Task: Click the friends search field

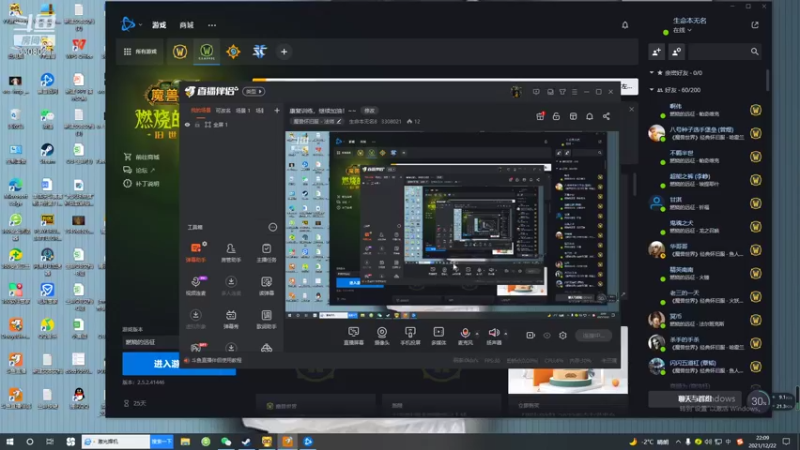Action: pos(724,52)
